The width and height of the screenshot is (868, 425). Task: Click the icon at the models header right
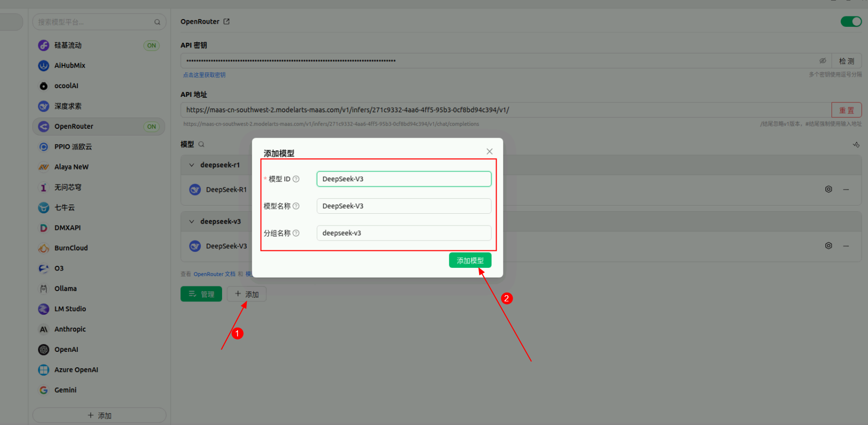(x=856, y=145)
